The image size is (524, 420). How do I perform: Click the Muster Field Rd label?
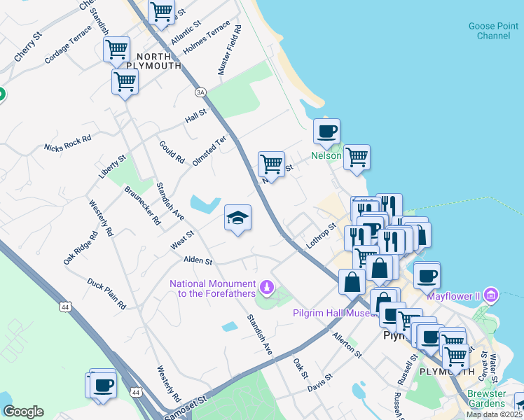tap(229, 50)
